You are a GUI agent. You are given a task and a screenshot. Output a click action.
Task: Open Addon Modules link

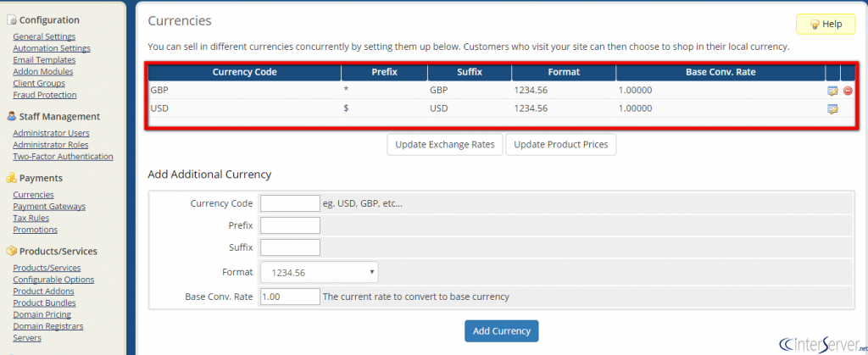point(42,71)
